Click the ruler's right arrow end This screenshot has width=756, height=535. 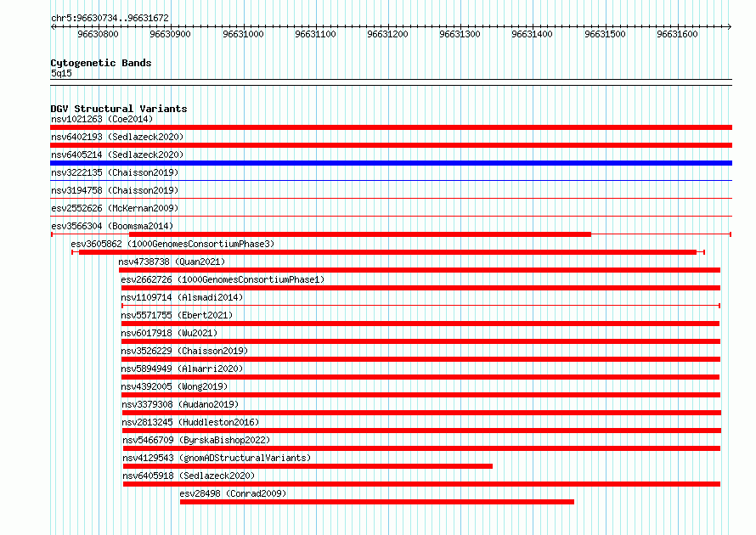click(x=730, y=26)
